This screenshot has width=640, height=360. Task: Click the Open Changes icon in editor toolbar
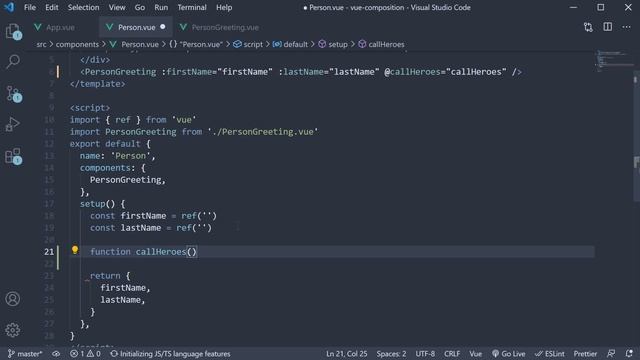588,27
